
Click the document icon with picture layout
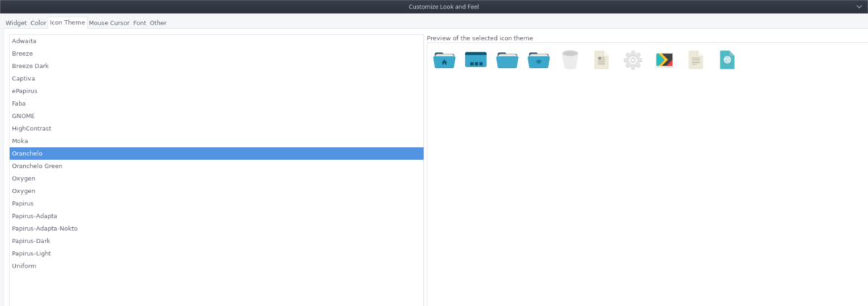(x=601, y=59)
